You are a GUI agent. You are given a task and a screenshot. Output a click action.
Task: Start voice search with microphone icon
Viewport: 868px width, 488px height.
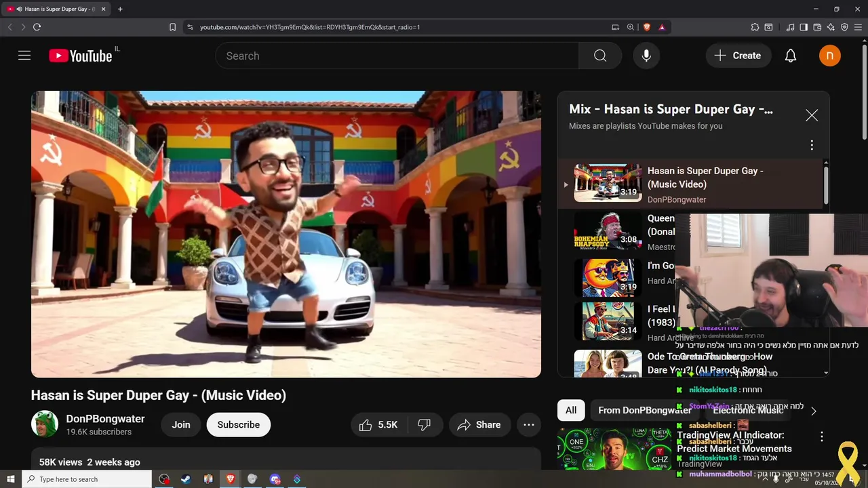[x=646, y=56]
